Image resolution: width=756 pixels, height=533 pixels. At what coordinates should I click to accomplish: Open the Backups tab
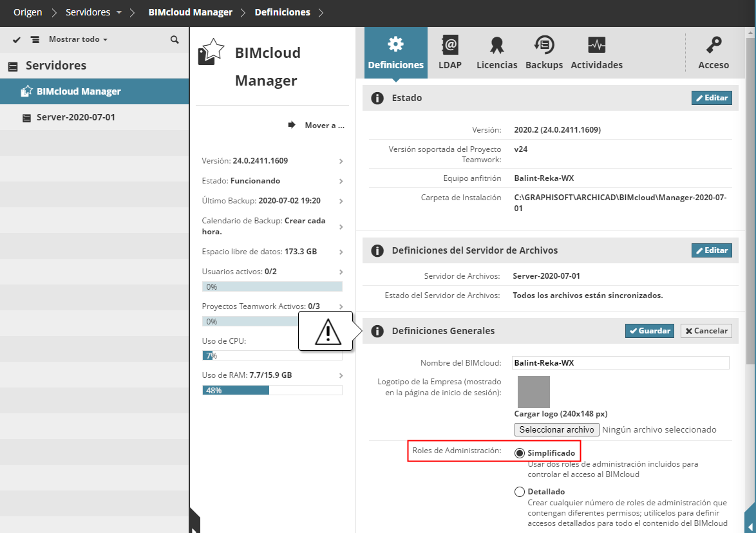click(x=544, y=53)
